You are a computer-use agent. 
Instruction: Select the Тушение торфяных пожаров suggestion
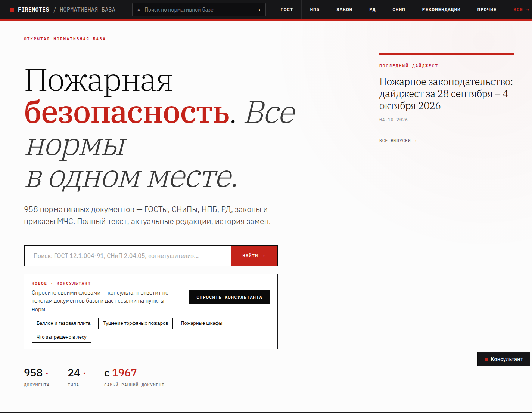[136, 323]
